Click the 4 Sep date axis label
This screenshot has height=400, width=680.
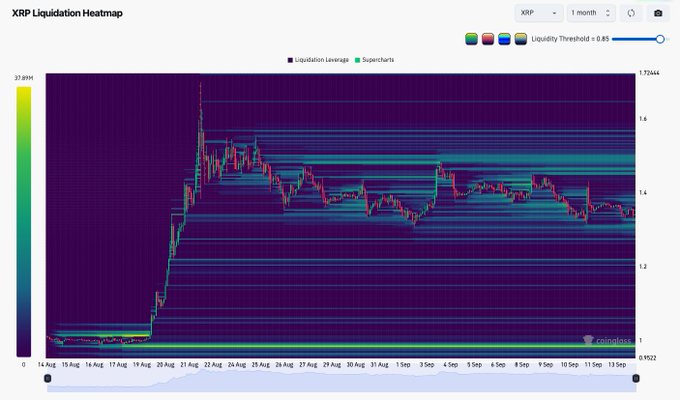[x=451, y=365]
